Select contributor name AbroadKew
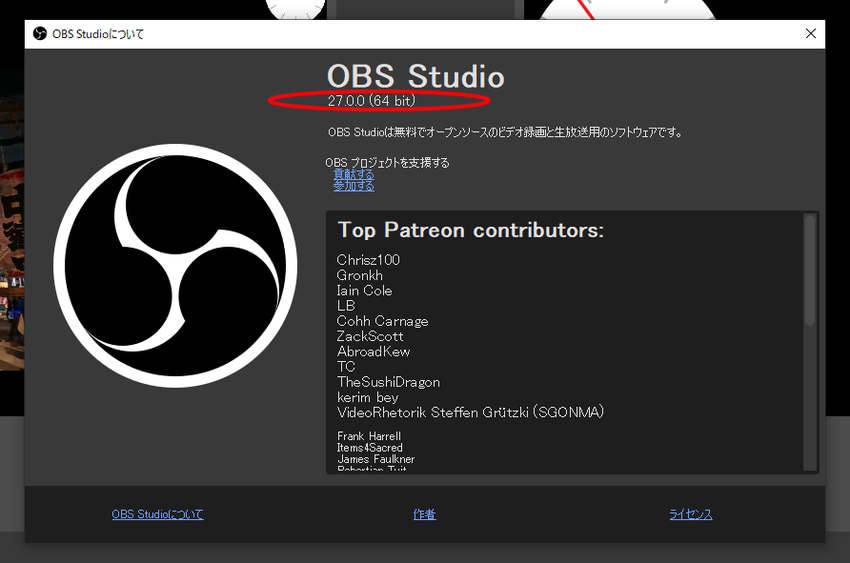This screenshot has width=850, height=563. pos(374,352)
